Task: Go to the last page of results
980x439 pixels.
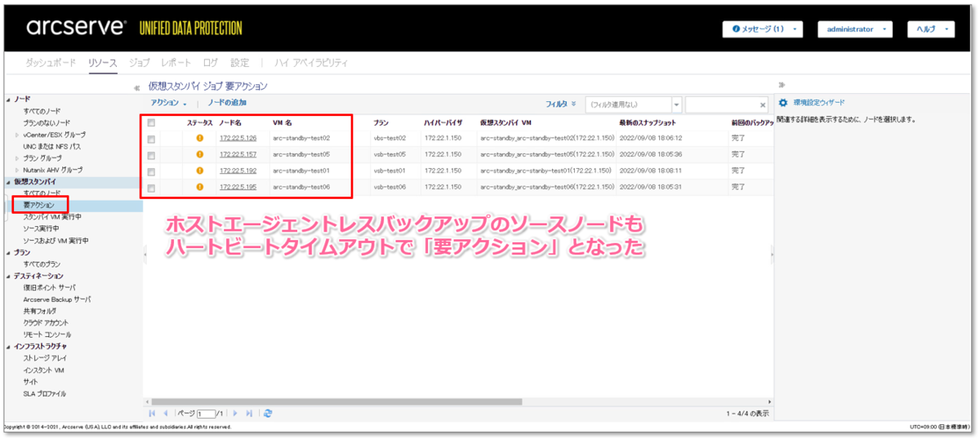Action: tap(249, 414)
